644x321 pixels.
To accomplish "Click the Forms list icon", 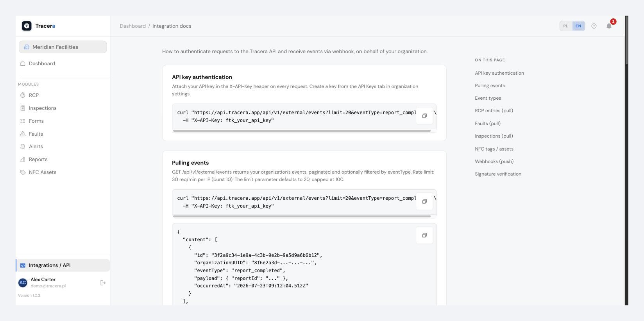I will tap(23, 121).
